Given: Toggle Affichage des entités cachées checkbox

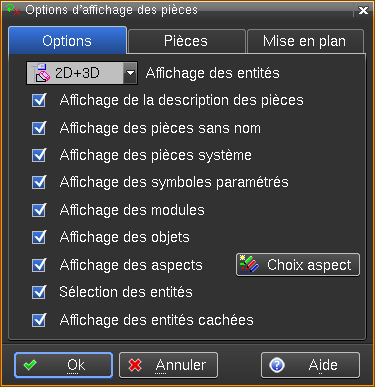Looking at the screenshot, I should click(39, 320).
